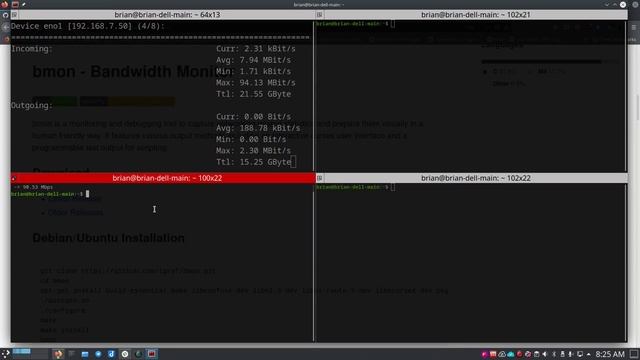Click 'Device eno1 [192.168.7.50]' header text
640x360 pixels.
point(72,26)
